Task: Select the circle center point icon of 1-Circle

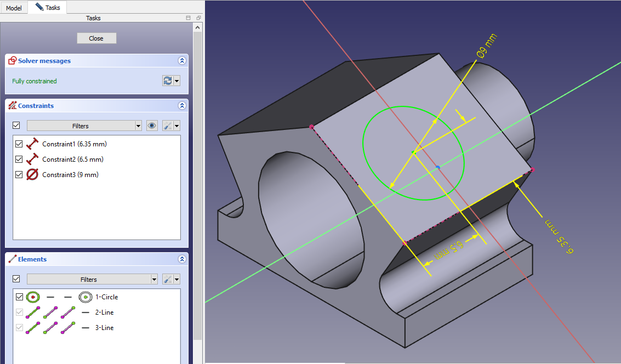Action: coord(85,297)
